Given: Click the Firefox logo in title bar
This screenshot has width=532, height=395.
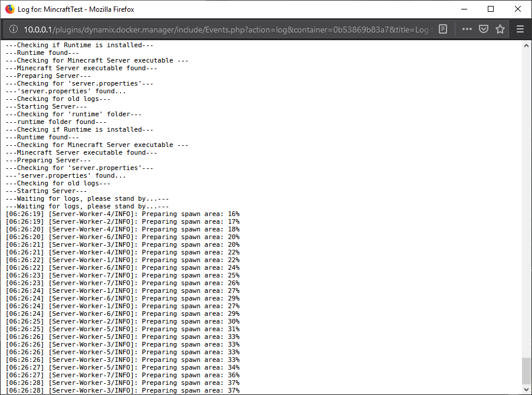Looking at the screenshot, I should [x=10, y=9].
